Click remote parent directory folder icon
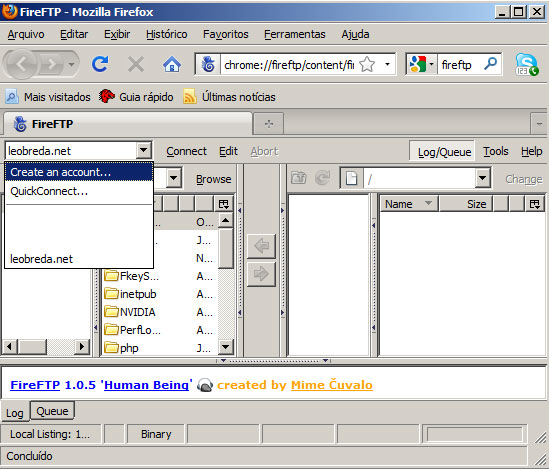 pos(299,178)
